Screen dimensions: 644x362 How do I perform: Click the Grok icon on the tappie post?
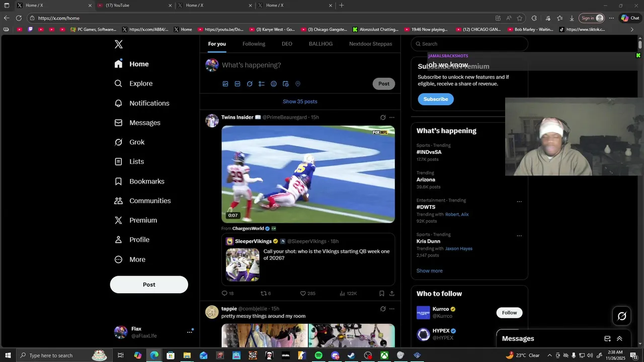tap(383, 309)
